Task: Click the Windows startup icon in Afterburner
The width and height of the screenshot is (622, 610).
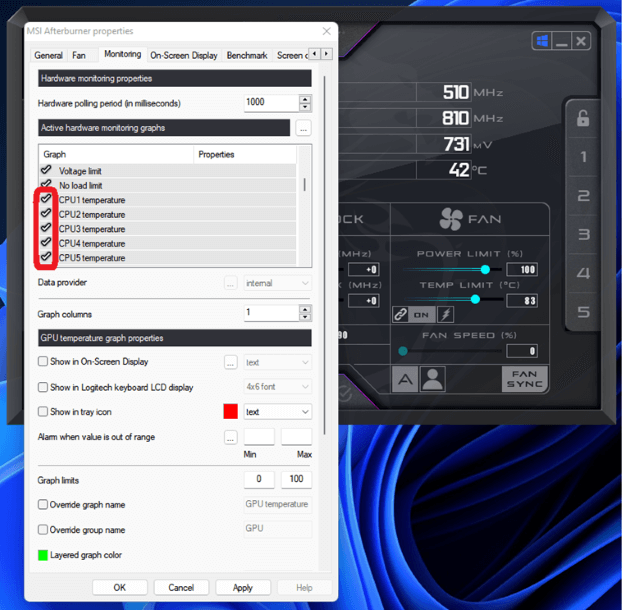Action: tap(542, 41)
